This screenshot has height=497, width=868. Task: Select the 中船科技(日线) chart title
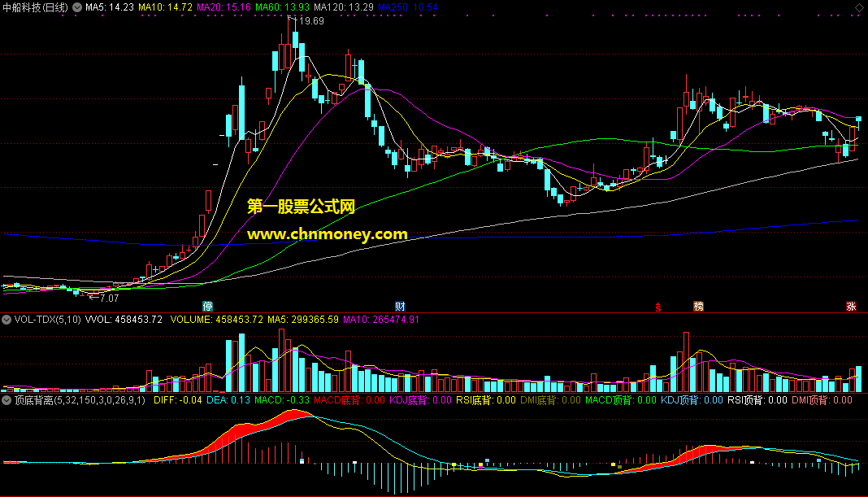click(x=36, y=7)
